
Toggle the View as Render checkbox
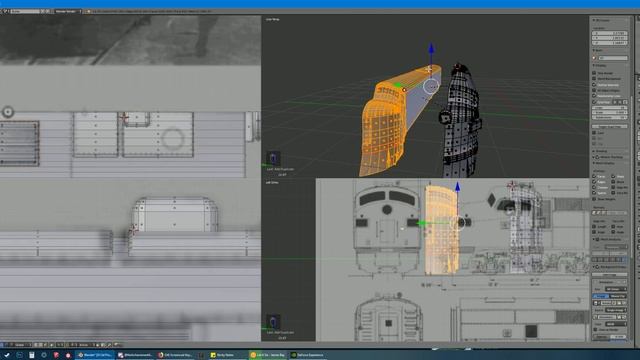596,329
